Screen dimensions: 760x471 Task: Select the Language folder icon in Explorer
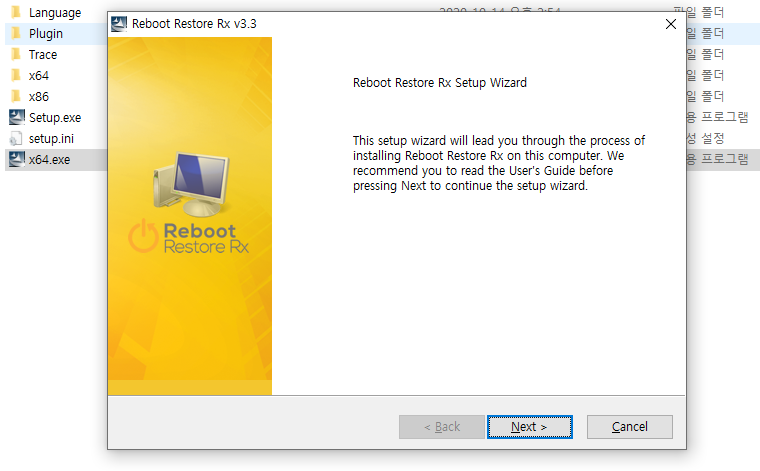[x=16, y=12]
